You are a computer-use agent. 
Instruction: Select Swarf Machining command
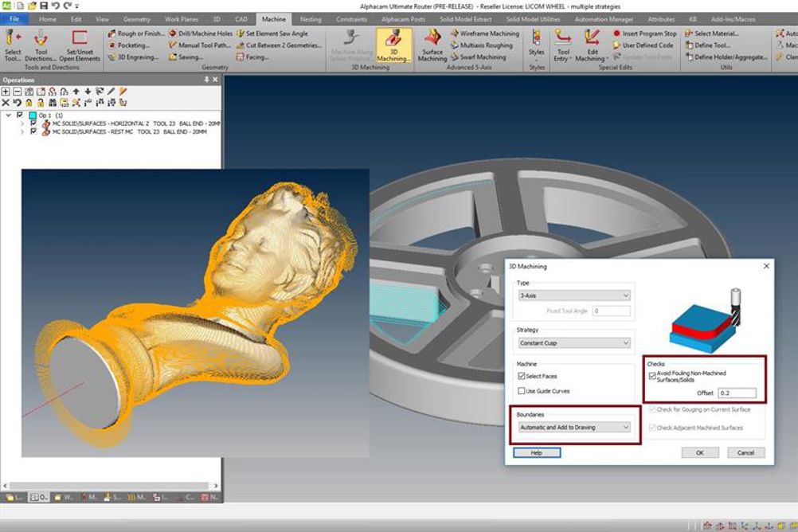click(479, 57)
